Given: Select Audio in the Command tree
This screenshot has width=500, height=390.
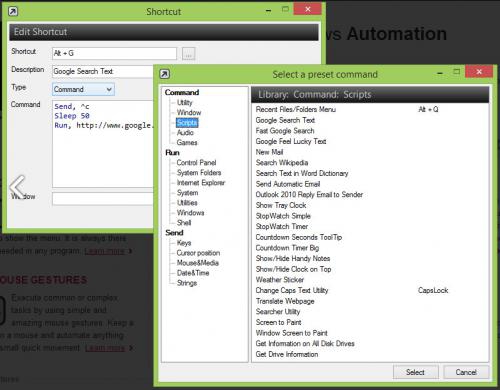Looking at the screenshot, I should pos(185,133).
